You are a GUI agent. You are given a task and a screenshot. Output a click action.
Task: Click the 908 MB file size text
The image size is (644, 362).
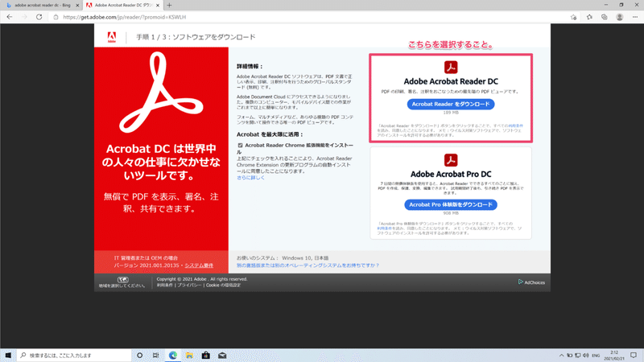pyautogui.click(x=451, y=213)
